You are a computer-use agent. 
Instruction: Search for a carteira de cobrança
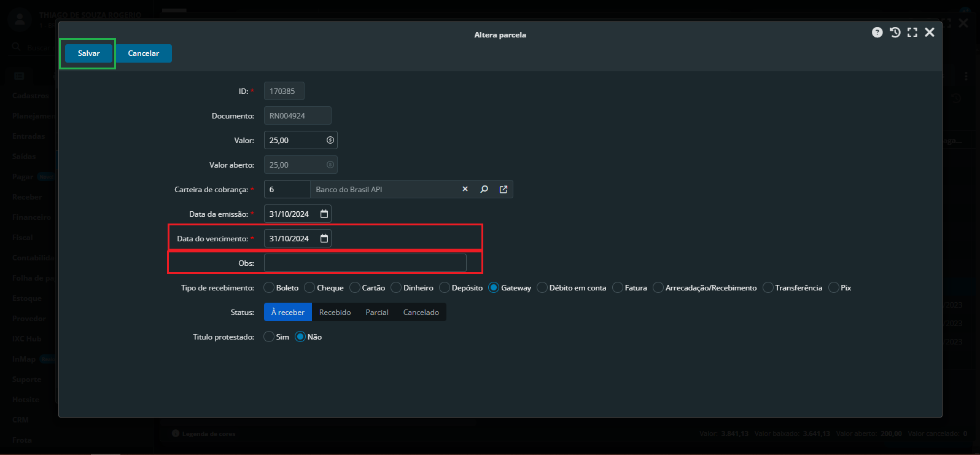[484, 189]
